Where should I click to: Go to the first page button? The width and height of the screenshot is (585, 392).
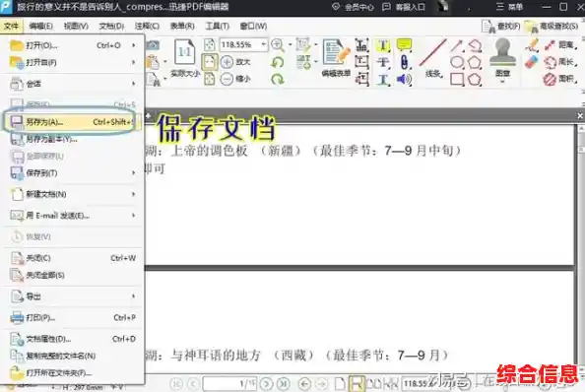click(x=177, y=383)
